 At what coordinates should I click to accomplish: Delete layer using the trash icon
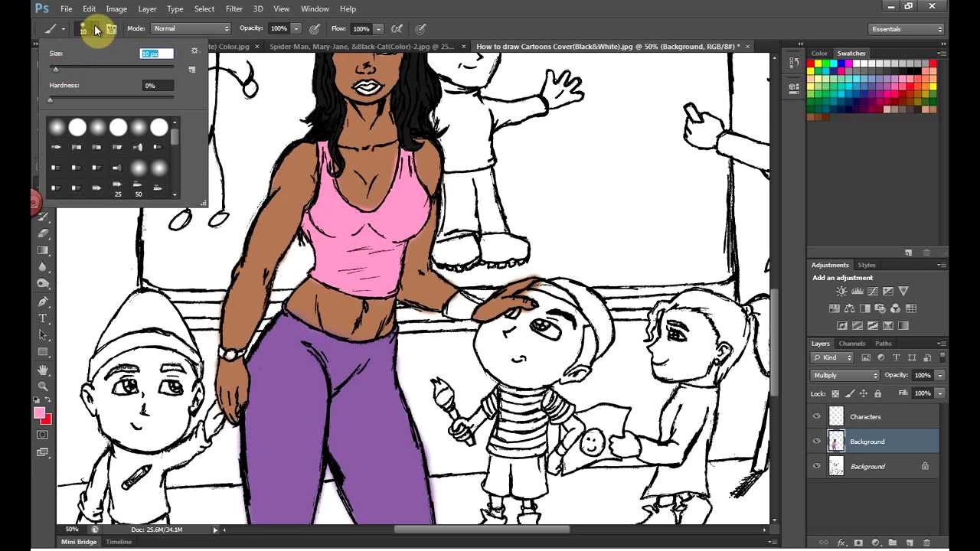coord(926,543)
